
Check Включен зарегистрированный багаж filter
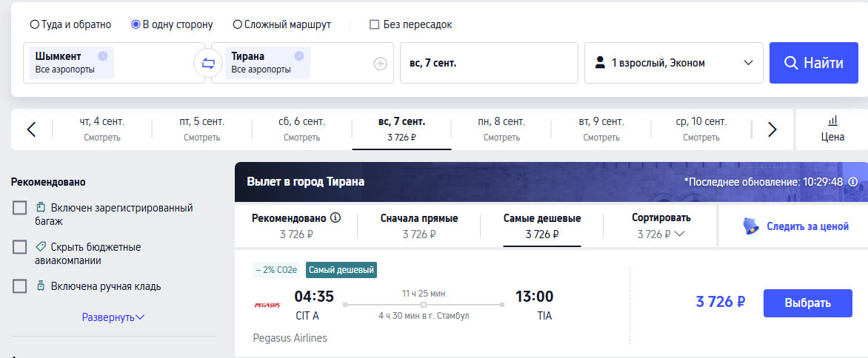tap(19, 208)
